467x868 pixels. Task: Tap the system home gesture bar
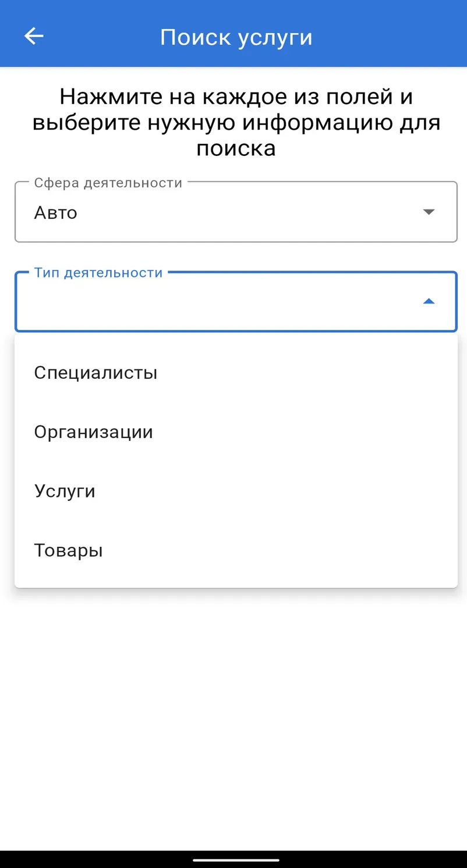(x=236, y=859)
